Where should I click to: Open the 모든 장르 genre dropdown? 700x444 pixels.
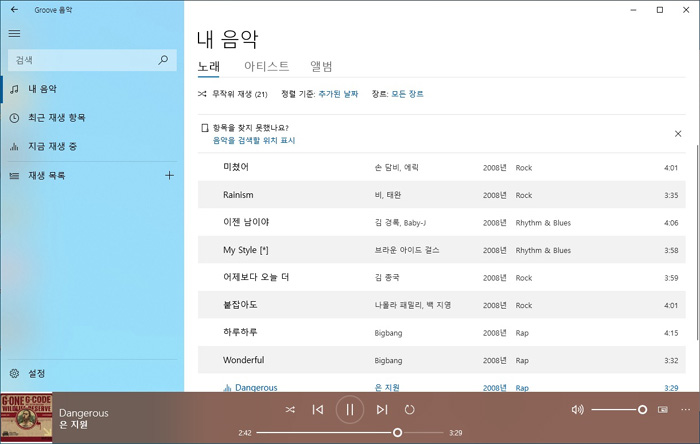[407, 94]
